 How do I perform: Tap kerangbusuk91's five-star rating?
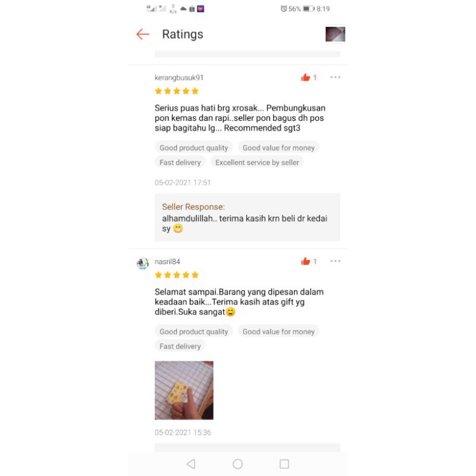[x=177, y=91]
